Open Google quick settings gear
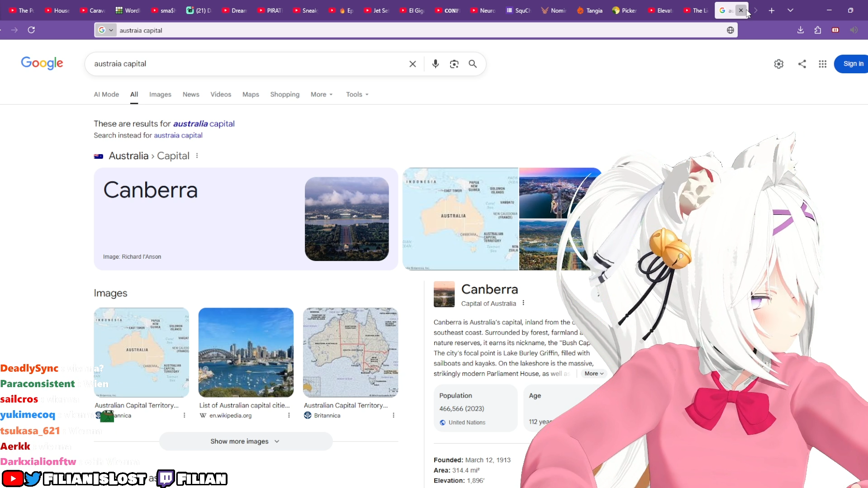 click(778, 64)
